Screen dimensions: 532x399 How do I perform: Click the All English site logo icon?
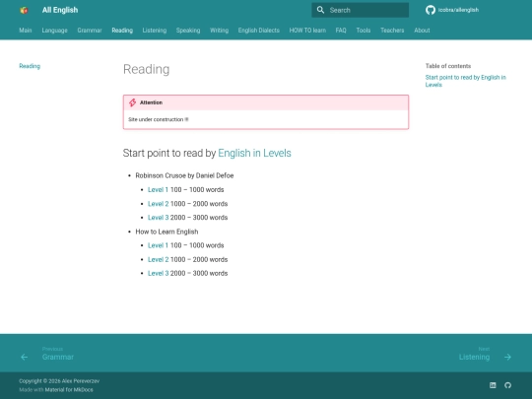pos(24,10)
